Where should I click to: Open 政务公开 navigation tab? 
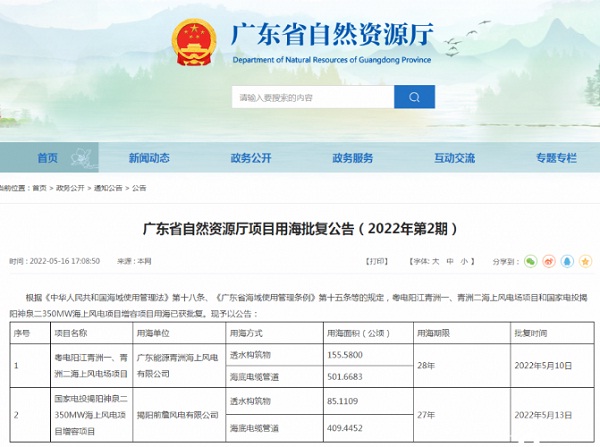(251, 158)
